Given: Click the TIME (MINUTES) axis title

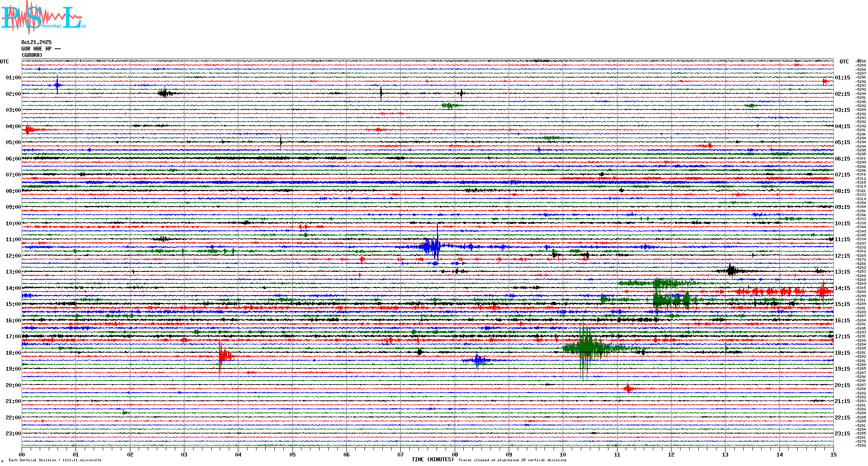Looking at the screenshot, I should click(x=432, y=460).
